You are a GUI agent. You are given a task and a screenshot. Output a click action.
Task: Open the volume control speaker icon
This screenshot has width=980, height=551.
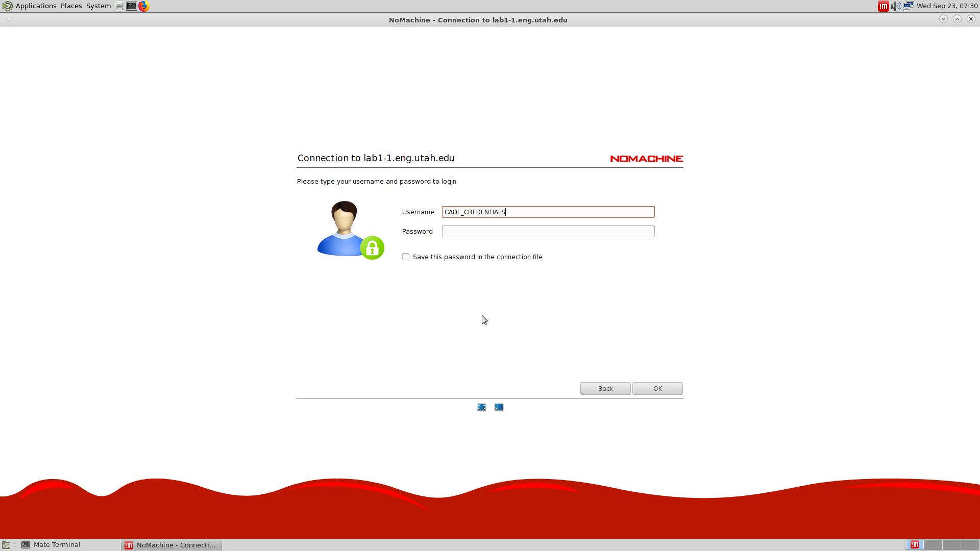click(896, 6)
